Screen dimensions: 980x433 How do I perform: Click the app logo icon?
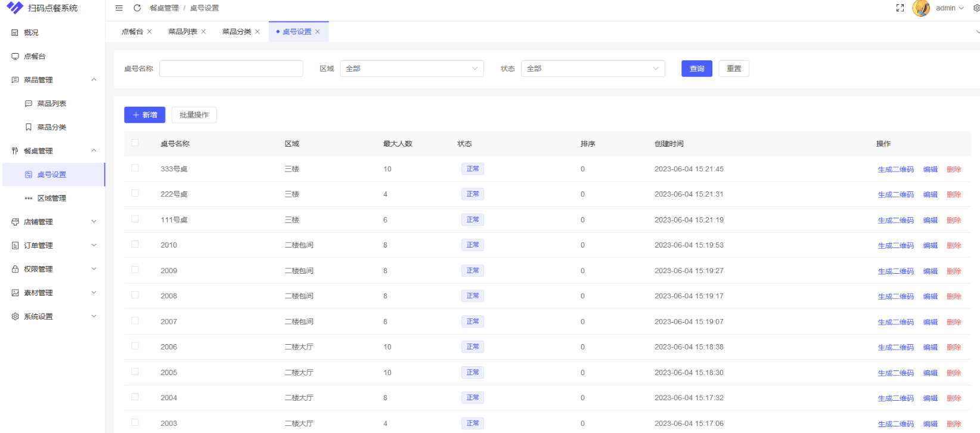pyautogui.click(x=14, y=8)
